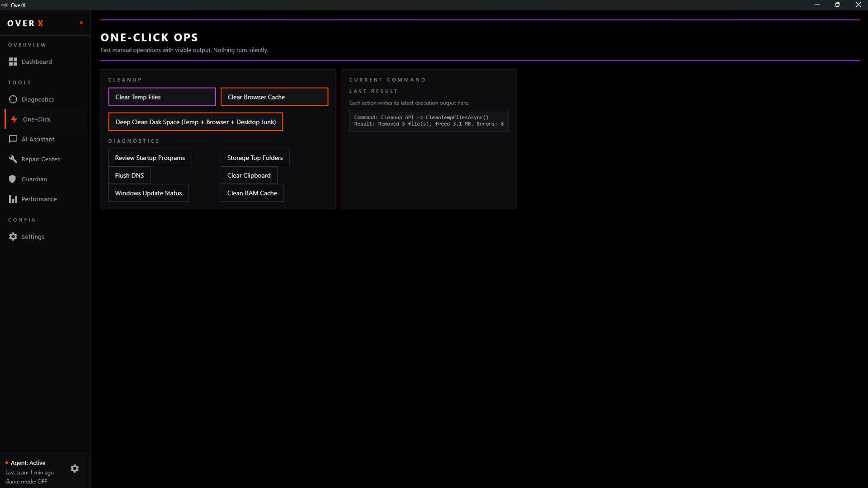868x488 pixels.
Task: Click the One-Click lightning bolt icon
Action: (x=14, y=119)
